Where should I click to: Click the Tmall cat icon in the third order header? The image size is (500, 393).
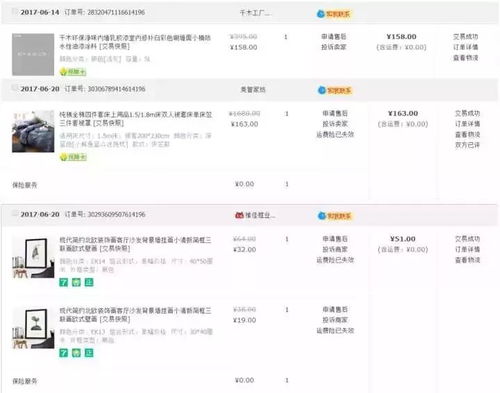(x=239, y=215)
